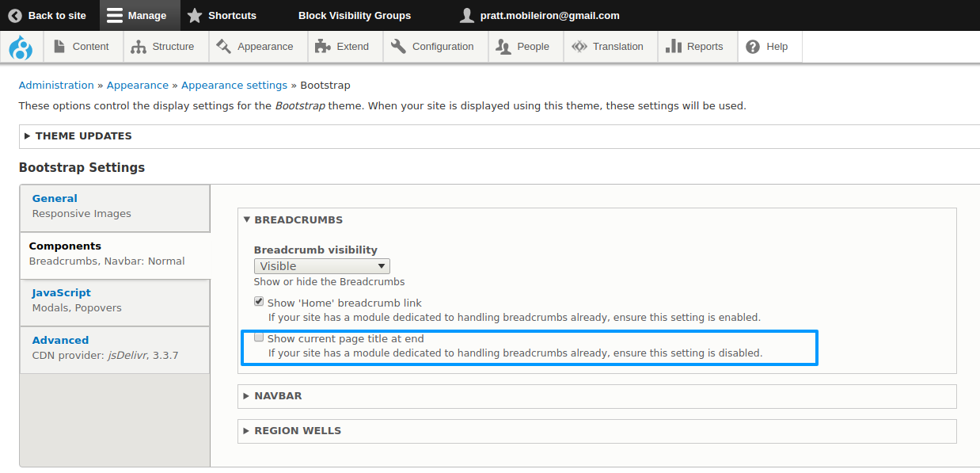Click the Help question mark icon
The width and height of the screenshot is (980, 473).
point(753,47)
